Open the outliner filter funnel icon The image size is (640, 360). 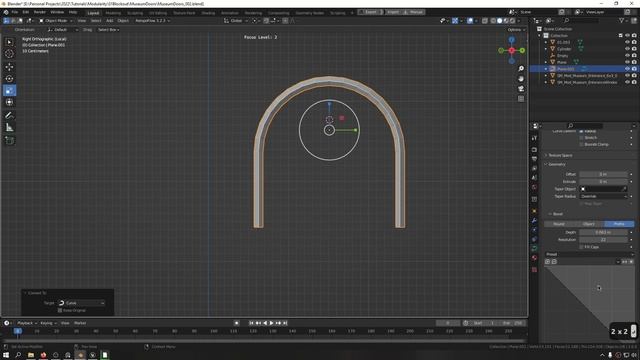(x=622, y=20)
